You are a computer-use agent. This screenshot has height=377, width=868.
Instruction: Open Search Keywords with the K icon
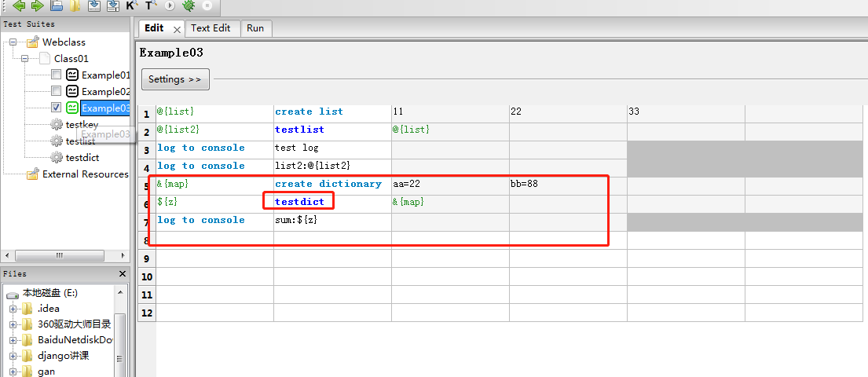(132, 5)
